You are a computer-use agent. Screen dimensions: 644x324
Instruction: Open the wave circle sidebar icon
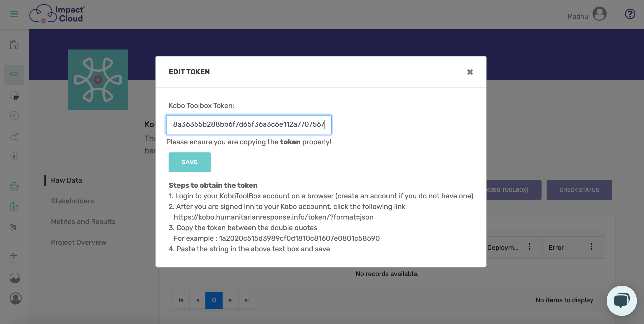pos(15,278)
